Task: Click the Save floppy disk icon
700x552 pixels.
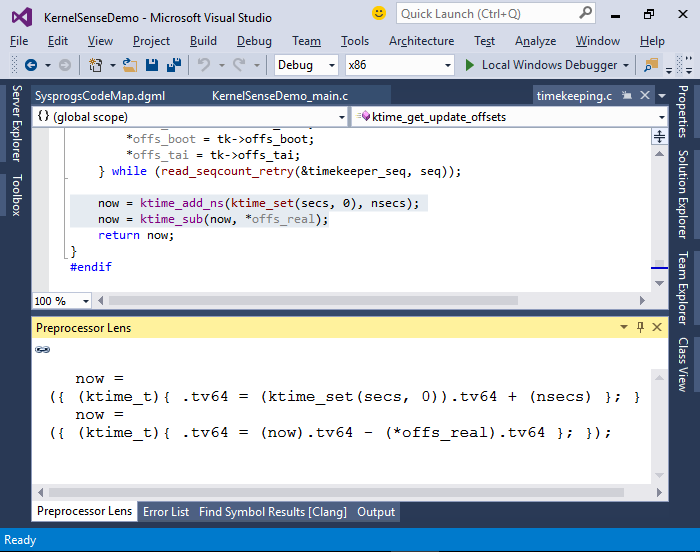Action: [152, 65]
